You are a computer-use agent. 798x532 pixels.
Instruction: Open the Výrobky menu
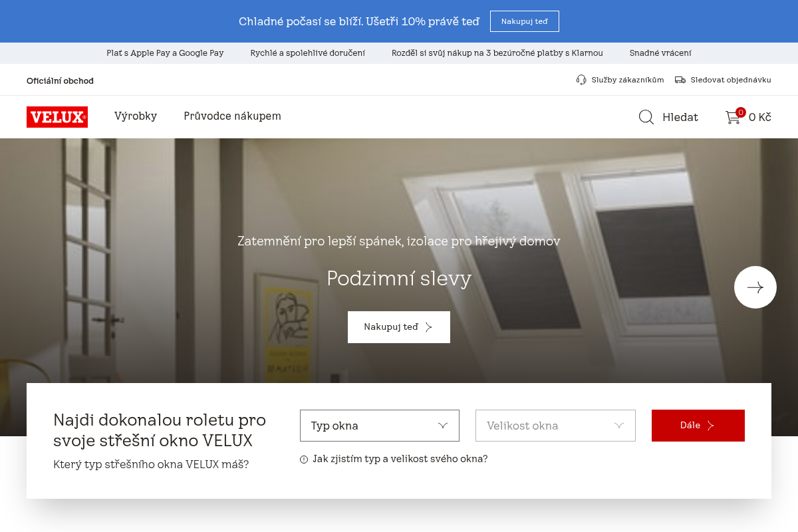(x=136, y=116)
